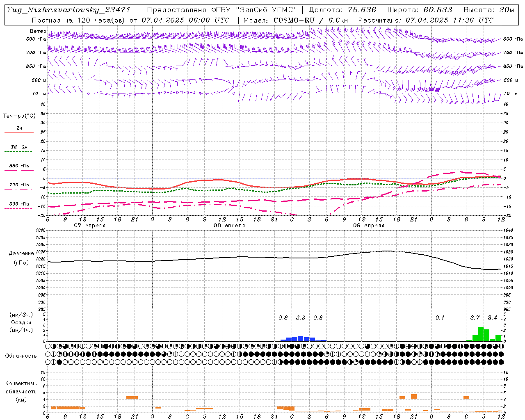The height and width of the screenshot is (420, 525).
Task: Click the Тем-ра(°C) temperature panel label
Action: click(19, 116)
